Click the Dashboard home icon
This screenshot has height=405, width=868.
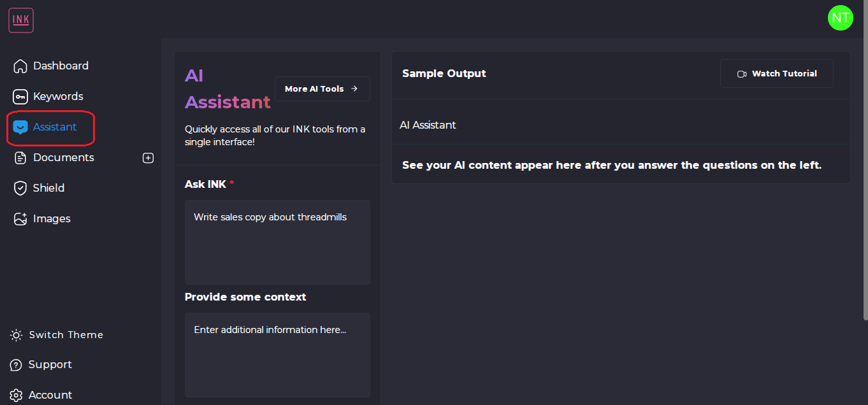tap(20, 66)
